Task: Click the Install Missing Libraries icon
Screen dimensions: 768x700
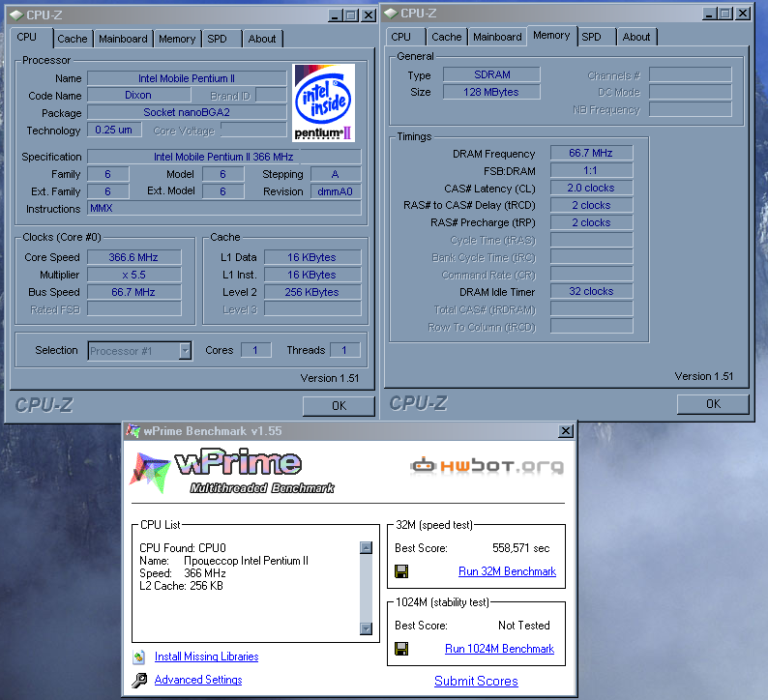Action: 139,656
